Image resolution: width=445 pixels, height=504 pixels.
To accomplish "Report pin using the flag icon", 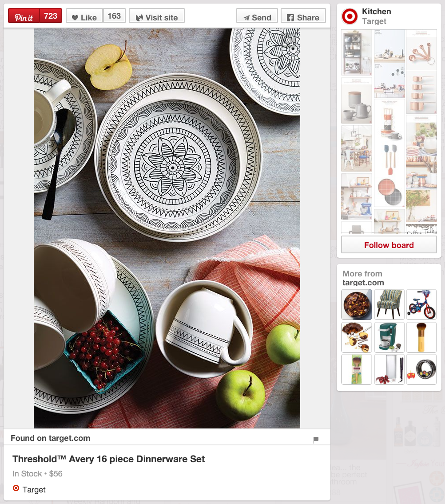I will [316, 440].
